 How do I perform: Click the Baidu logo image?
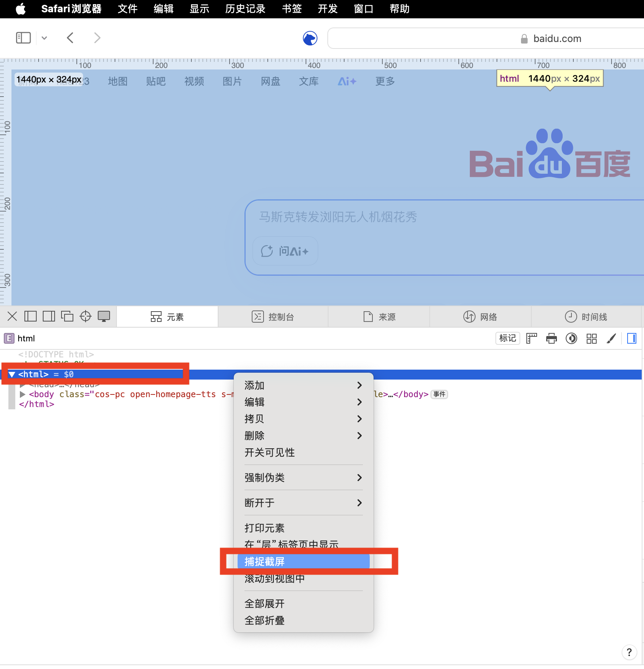click(x=550, y=154)
